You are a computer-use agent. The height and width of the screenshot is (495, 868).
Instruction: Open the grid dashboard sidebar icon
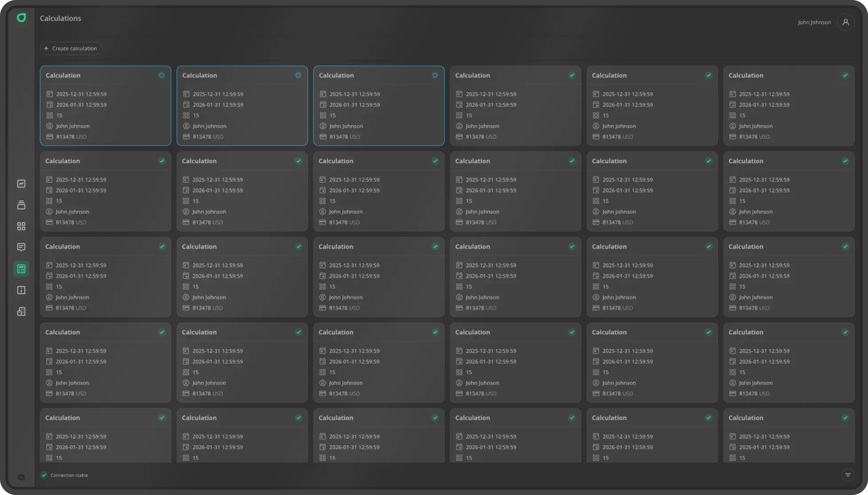coord(21,226)
